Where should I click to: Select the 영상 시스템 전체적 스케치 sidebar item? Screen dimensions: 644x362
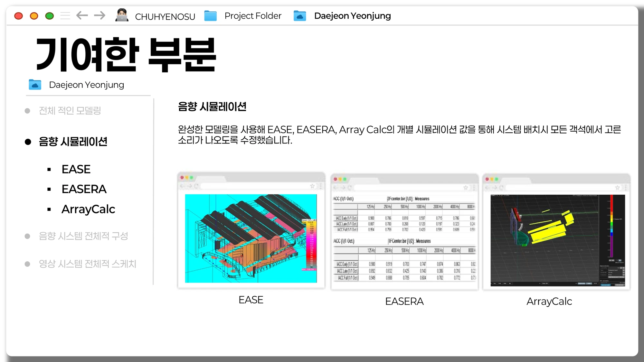click(87, 264)
